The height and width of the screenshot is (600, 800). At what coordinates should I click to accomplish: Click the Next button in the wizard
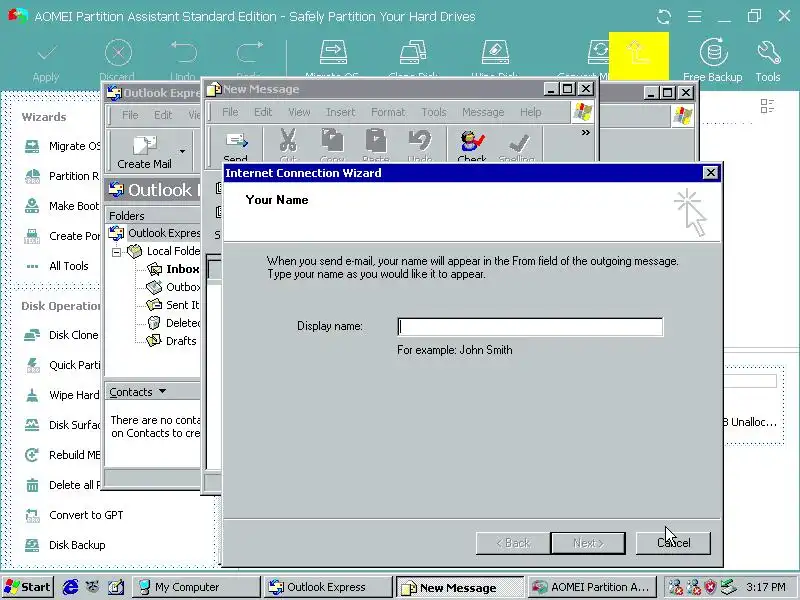pyautogui.click(x=588, y=543)
